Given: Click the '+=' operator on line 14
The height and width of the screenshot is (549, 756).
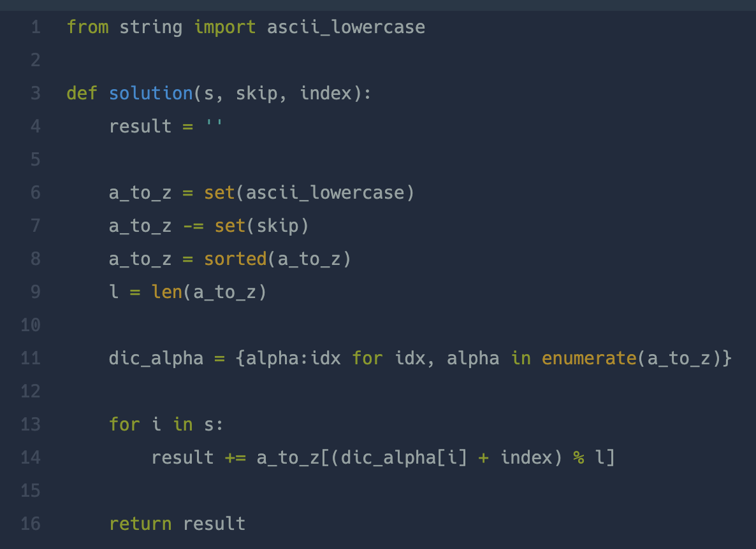Looking at the screenshot, I should tap(235, 458).
